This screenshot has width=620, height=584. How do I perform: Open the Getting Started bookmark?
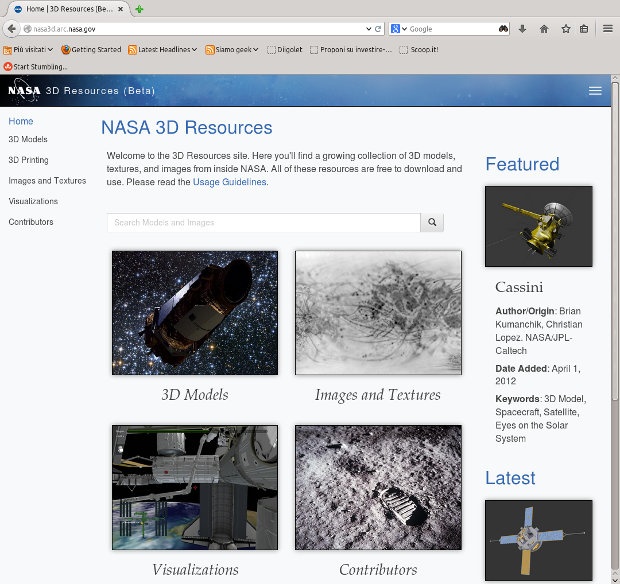91,49
